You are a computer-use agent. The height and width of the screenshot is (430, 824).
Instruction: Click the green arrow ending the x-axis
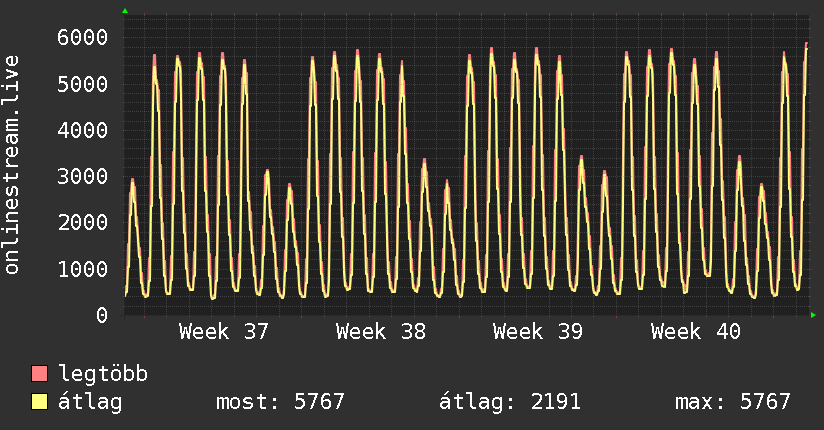click(x=813, y=315)
